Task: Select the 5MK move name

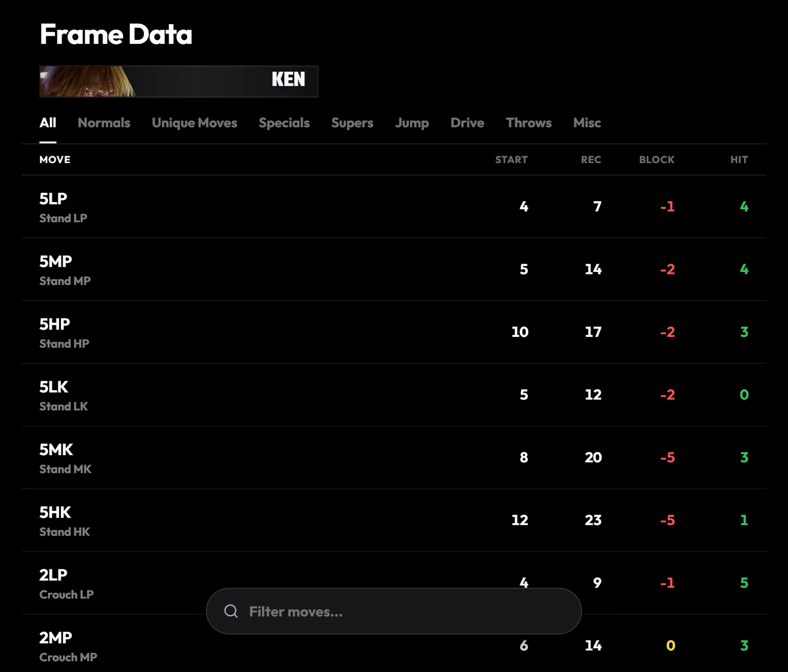Action: [56, 449]
